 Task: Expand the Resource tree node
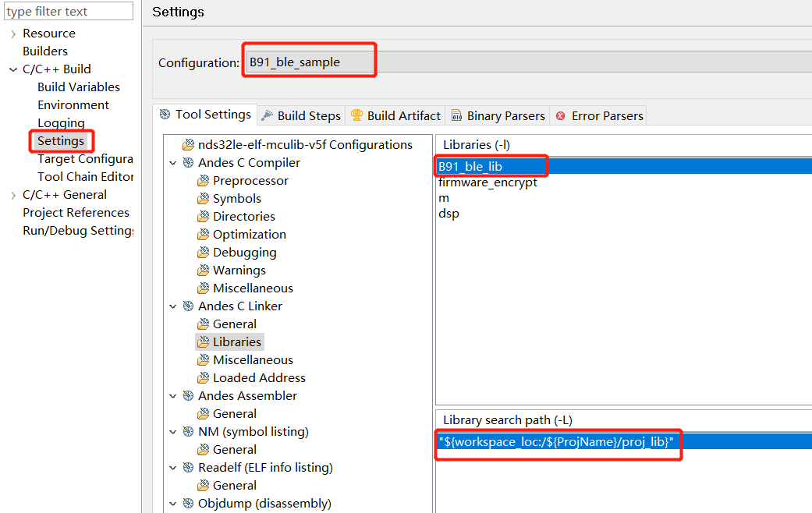[13, 34]
